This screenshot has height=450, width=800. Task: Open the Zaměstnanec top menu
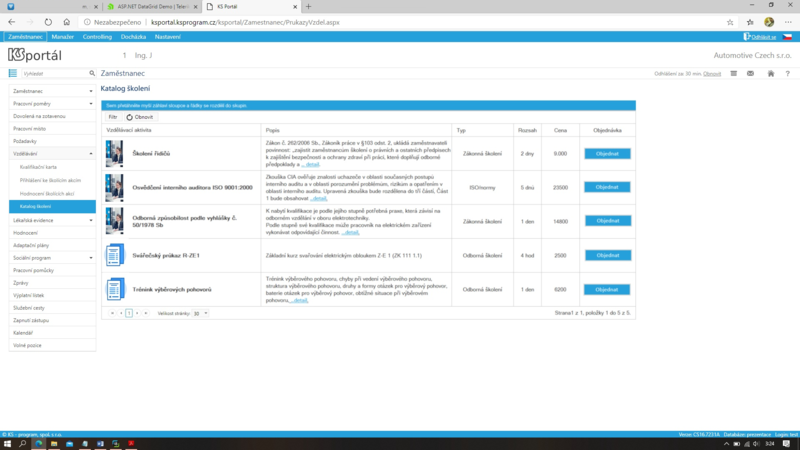point(25,37)
